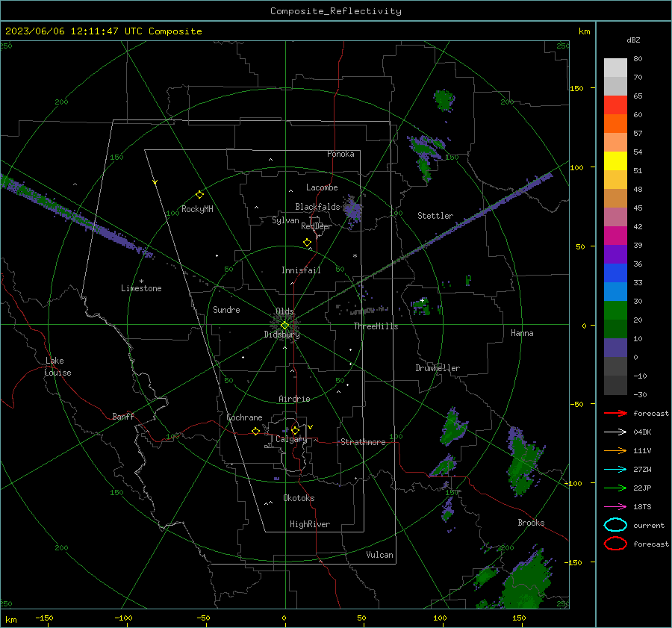Click the yellow diamond marker below RedDeer

click(x=308, y=243)
